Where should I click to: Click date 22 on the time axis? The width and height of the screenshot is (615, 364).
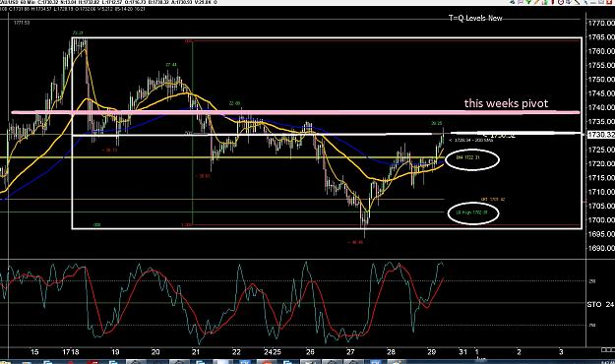(236, 352)
